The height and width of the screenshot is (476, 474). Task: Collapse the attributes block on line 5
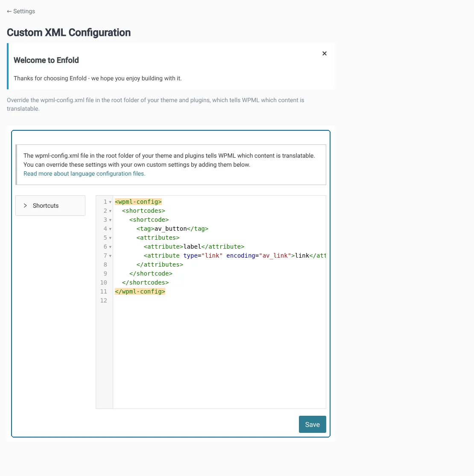(110, 238)
